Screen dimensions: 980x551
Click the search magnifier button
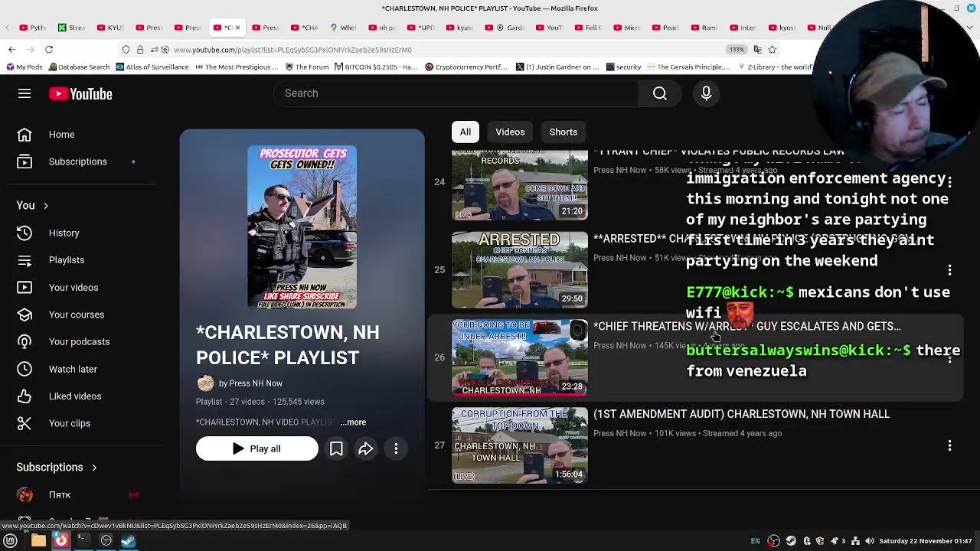click(x=660, y=93)
